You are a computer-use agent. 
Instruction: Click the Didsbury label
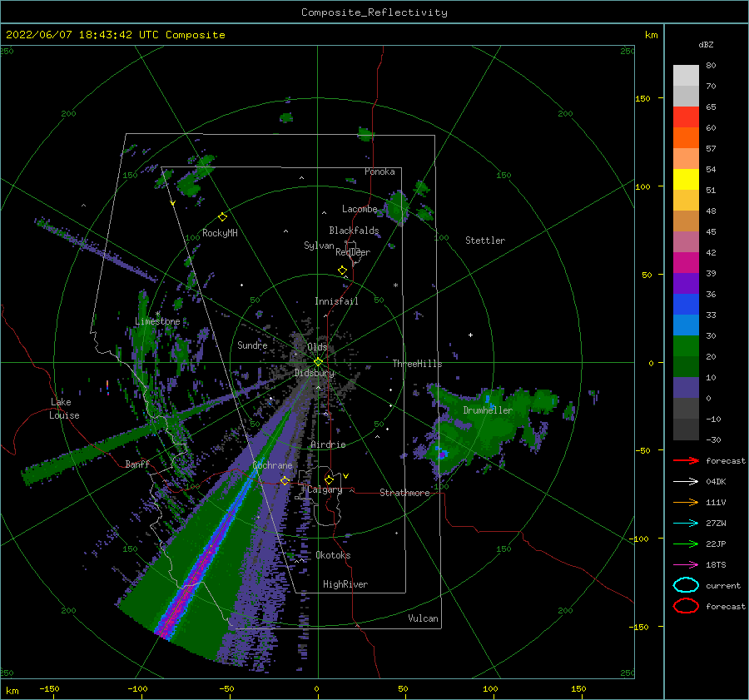(315, 373)
